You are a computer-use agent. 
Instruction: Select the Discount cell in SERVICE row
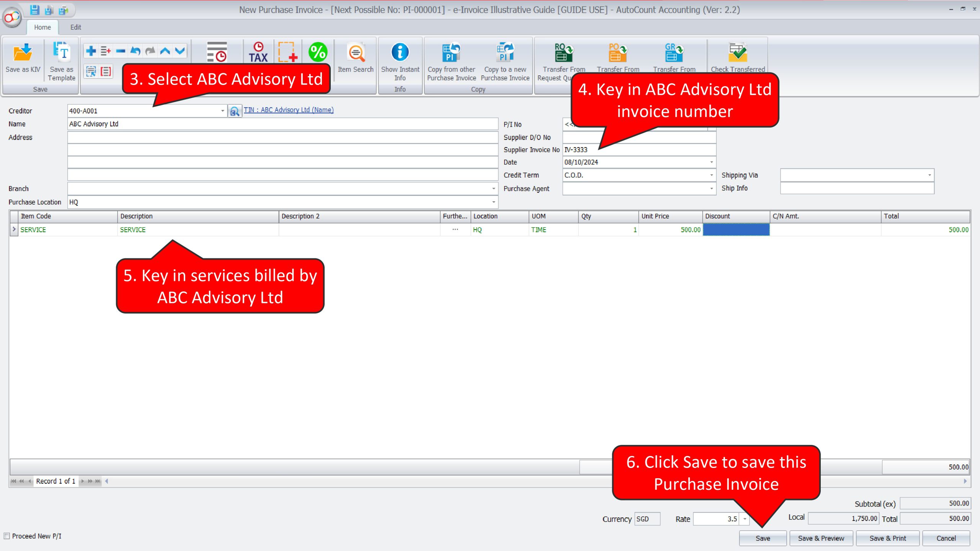(x=736, y=230)
